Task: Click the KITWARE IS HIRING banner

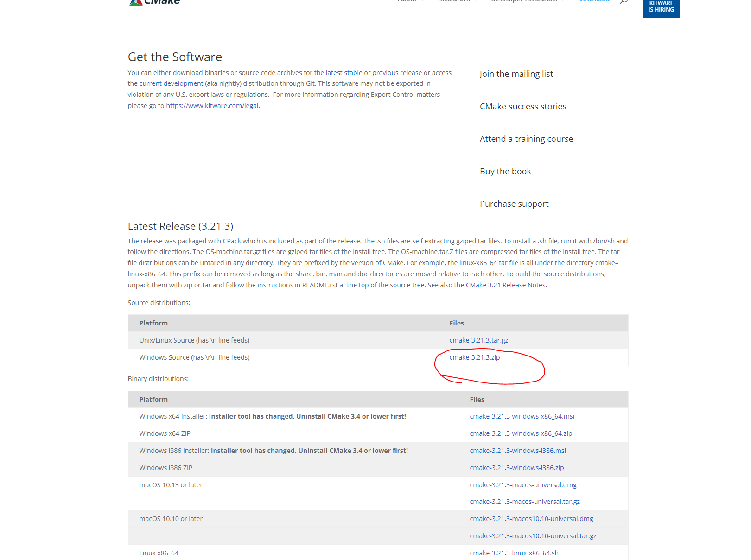Action: click(x=661, y=8)
